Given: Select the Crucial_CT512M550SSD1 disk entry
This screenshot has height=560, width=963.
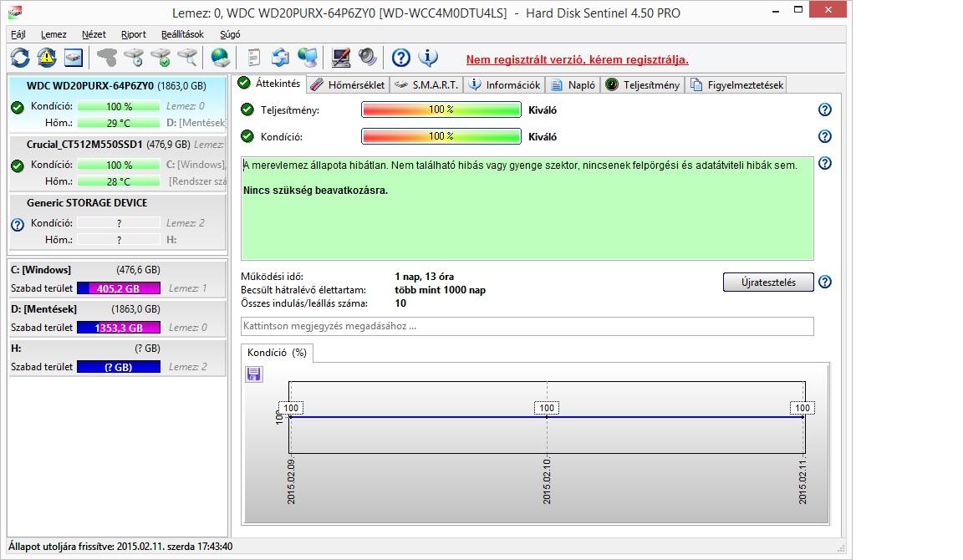Looking at the screenshot, I should 117,162.
